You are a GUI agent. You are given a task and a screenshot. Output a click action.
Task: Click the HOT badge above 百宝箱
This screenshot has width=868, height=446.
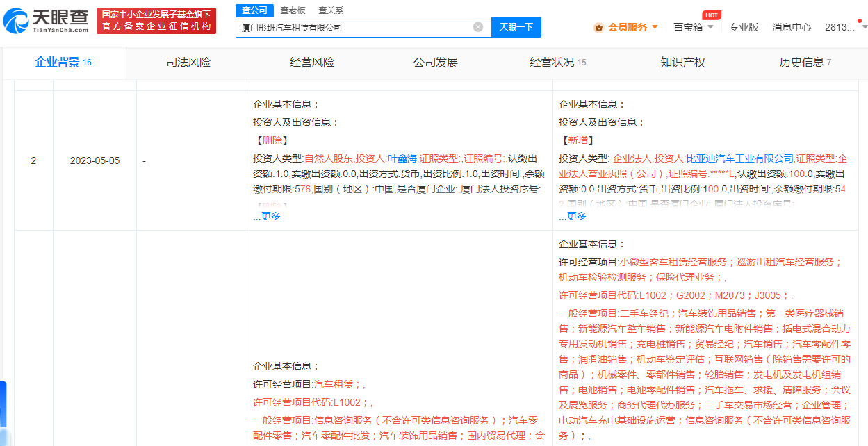point(711,15)
